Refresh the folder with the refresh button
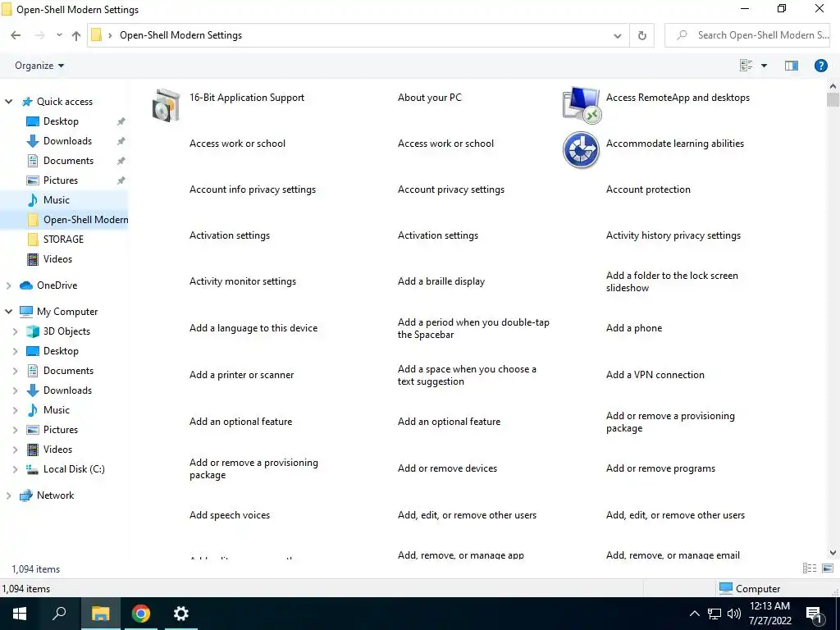This screenshot has height=630, width=840. (x=641, y=35)
